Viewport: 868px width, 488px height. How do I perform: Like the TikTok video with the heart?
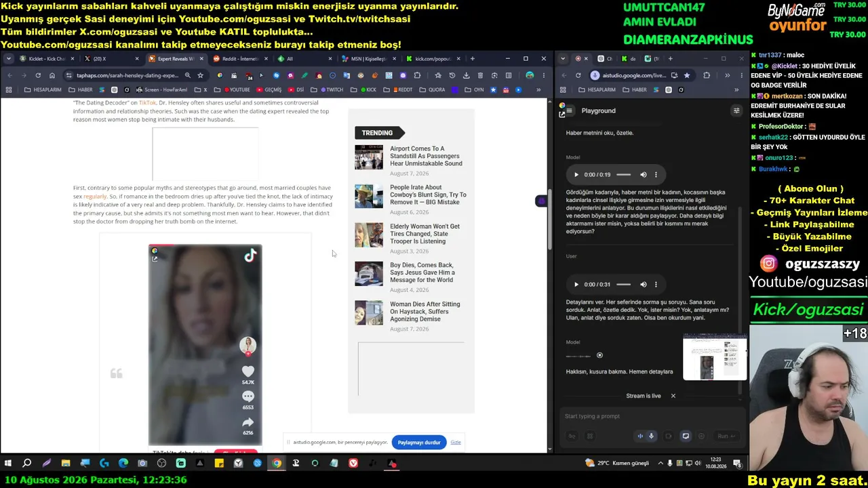tap(248, 371)
